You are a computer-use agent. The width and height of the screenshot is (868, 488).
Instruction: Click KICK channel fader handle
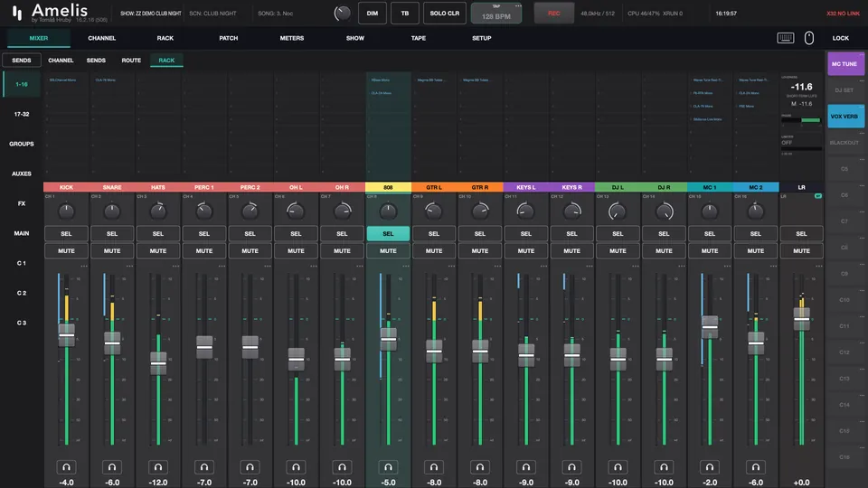66,334
